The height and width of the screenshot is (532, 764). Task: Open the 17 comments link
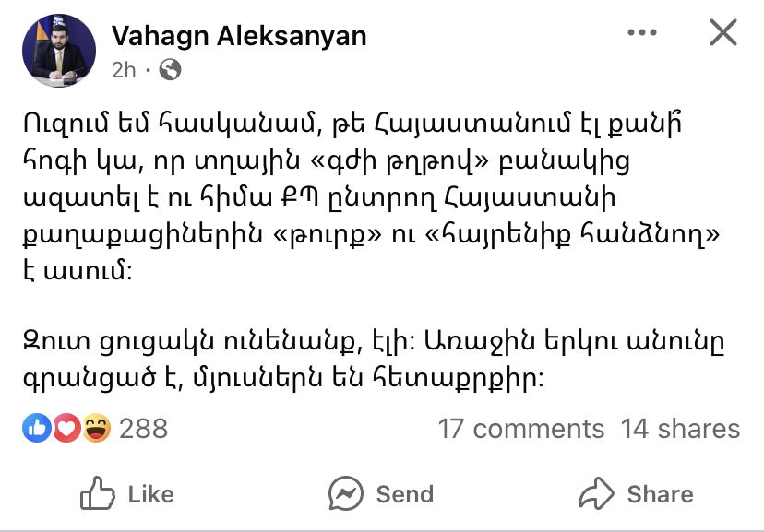point(521,429)
